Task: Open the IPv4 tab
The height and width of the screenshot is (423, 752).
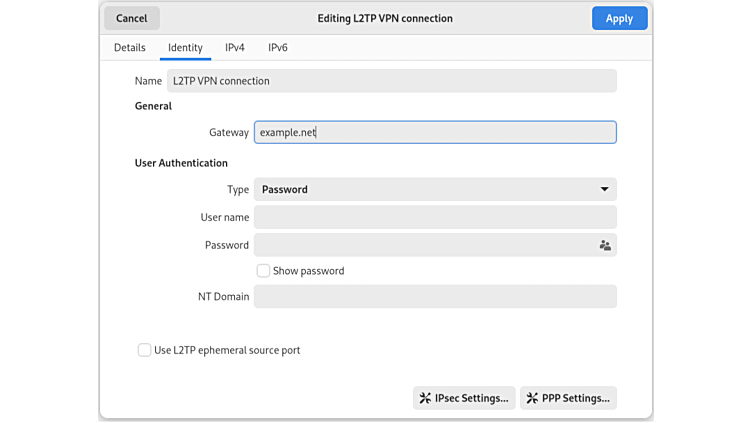Action: click(x=235, y=47)
